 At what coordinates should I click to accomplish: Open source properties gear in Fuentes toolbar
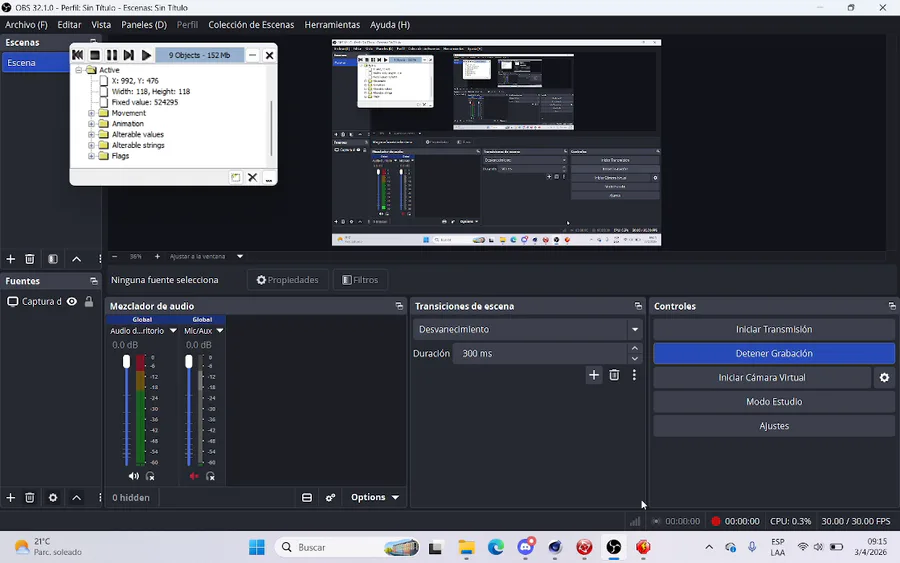coord(53,498)
